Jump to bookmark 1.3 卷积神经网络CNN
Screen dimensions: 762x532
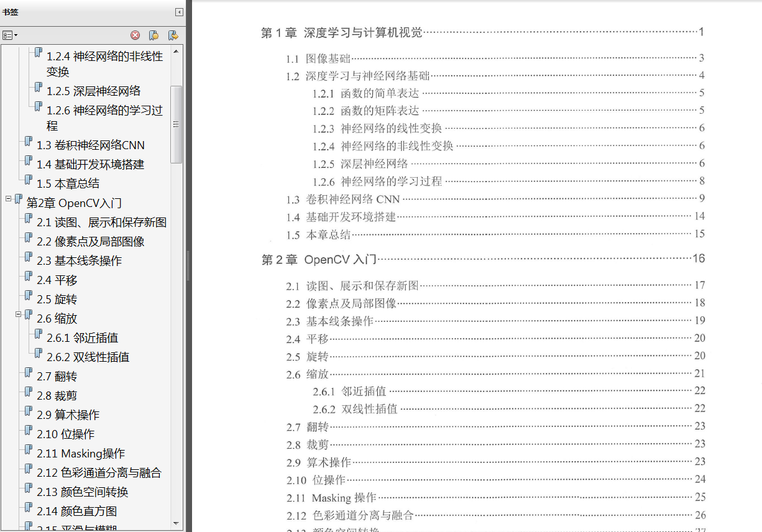click(x=91, y=145)
